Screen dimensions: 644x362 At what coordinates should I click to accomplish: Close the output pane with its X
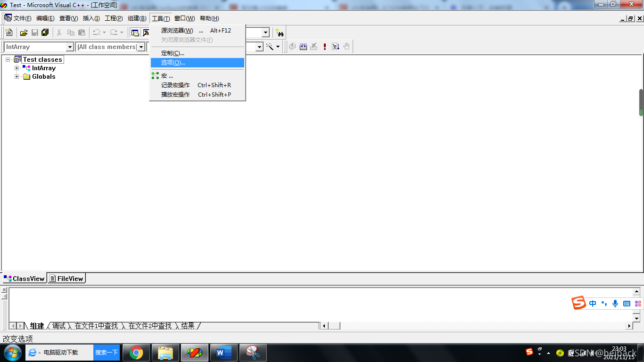pyautogui.click(x=4, y=290)
